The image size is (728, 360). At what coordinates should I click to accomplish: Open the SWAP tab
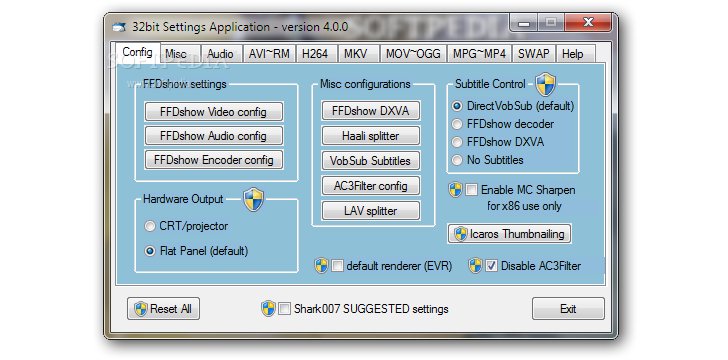[533, 54]
